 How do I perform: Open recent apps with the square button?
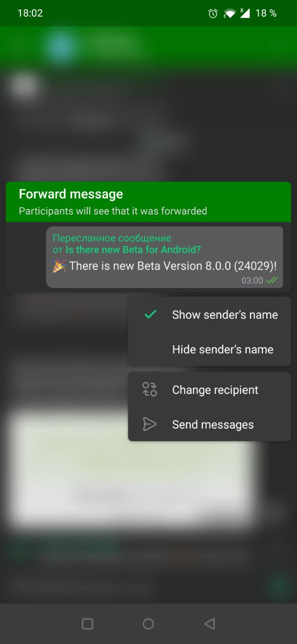click(x=87, y=624)
